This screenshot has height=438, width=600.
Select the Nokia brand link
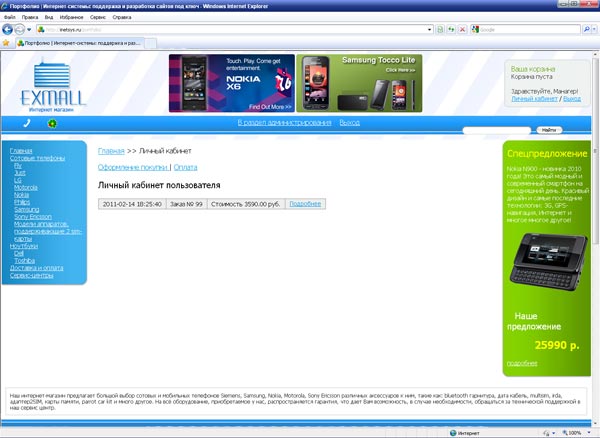click(x=21, y=195)
